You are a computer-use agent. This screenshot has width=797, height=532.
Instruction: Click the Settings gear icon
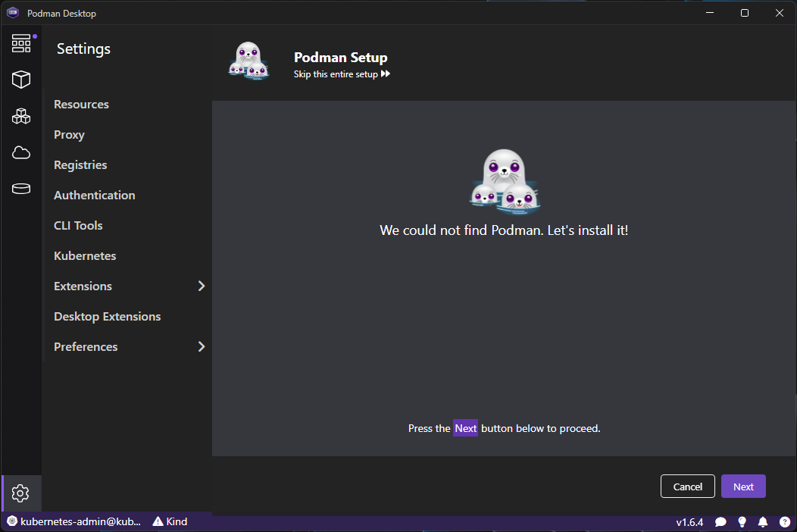[x=20, y=493]
